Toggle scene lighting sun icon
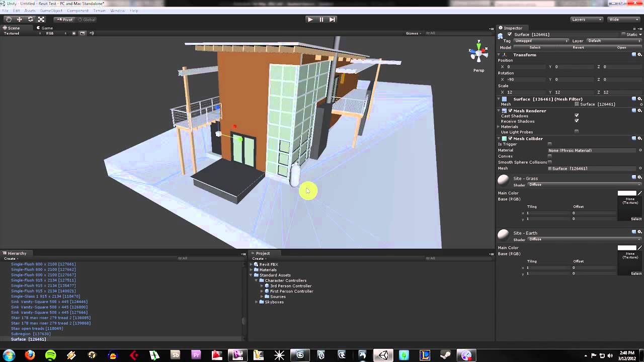 pos(74,33)
